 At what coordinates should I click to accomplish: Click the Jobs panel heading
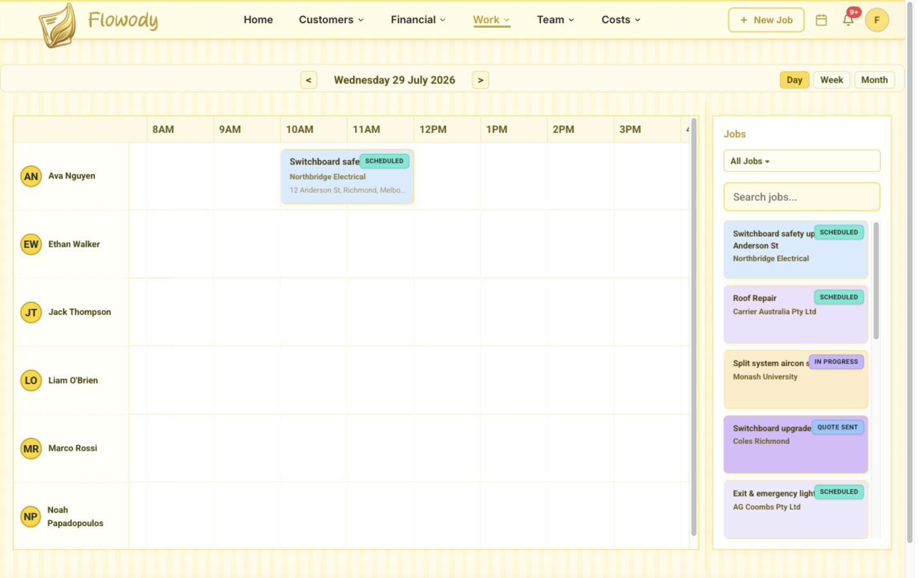tap(735, 134)
